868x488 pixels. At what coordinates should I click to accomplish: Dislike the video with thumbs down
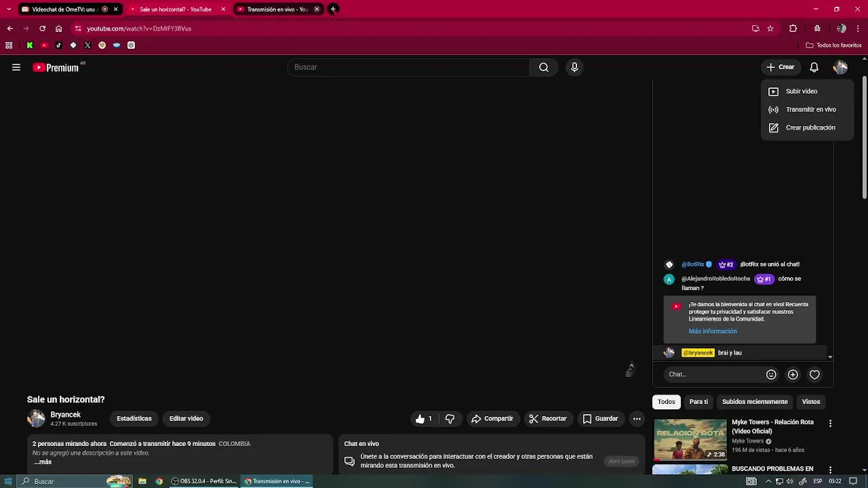450,419
